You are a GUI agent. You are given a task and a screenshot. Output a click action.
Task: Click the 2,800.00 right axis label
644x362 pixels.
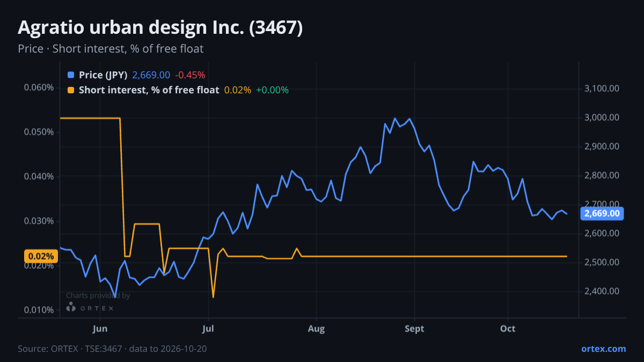coord(602,175)
